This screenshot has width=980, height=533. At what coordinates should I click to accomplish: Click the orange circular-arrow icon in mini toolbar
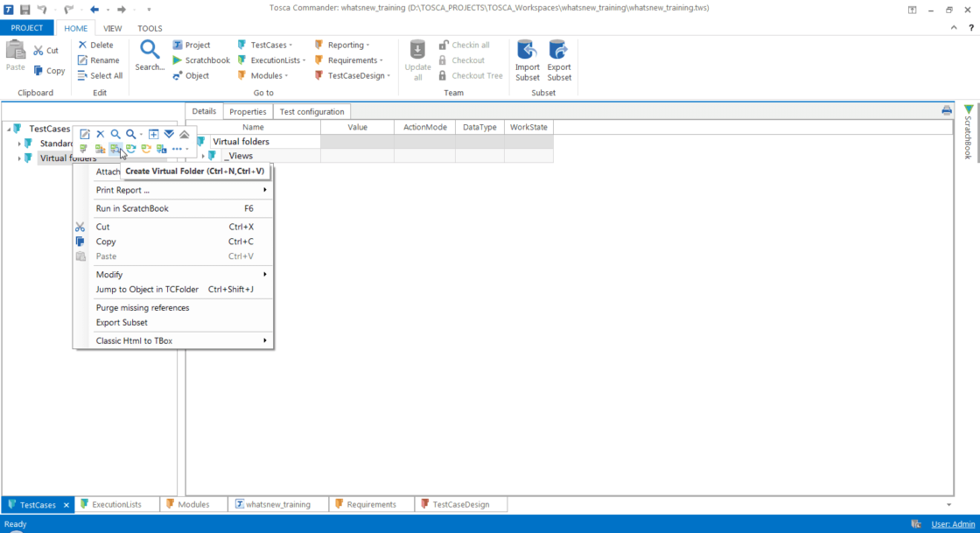145,150
